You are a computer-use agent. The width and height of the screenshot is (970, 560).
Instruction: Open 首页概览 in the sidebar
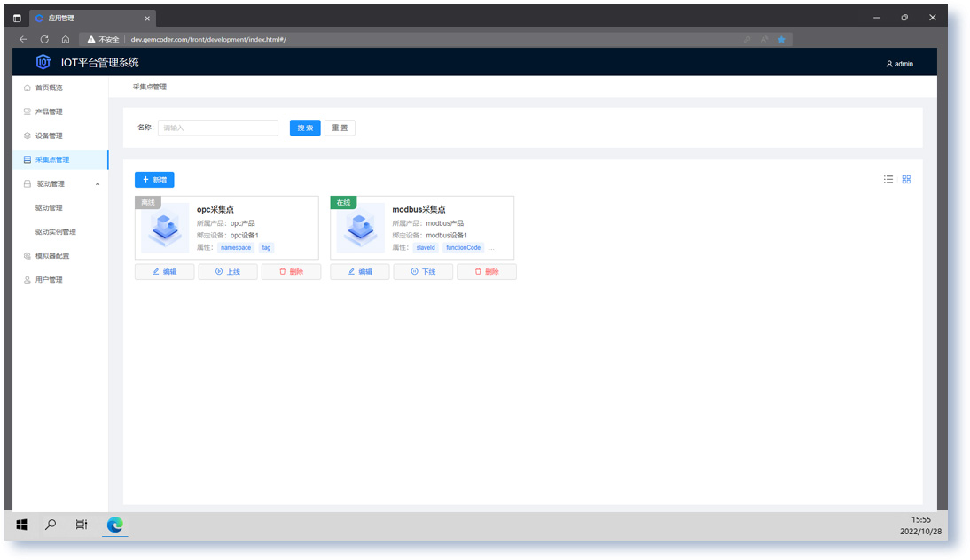point(49,88)
